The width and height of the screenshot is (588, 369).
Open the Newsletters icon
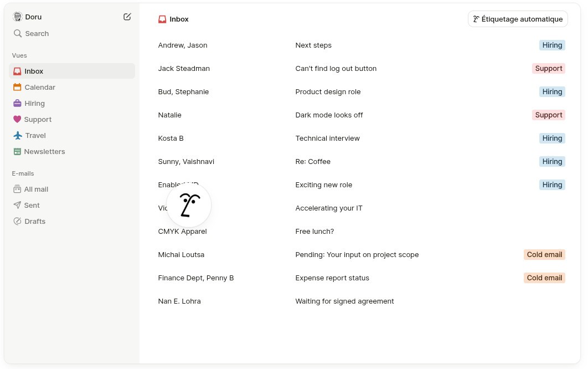pyautogui.click(x=17, y=152)
